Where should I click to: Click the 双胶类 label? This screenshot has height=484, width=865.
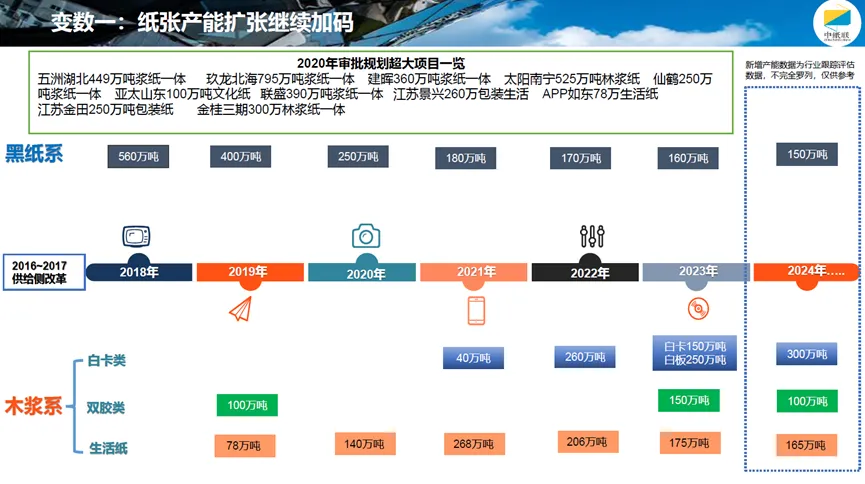coord(105,408)
